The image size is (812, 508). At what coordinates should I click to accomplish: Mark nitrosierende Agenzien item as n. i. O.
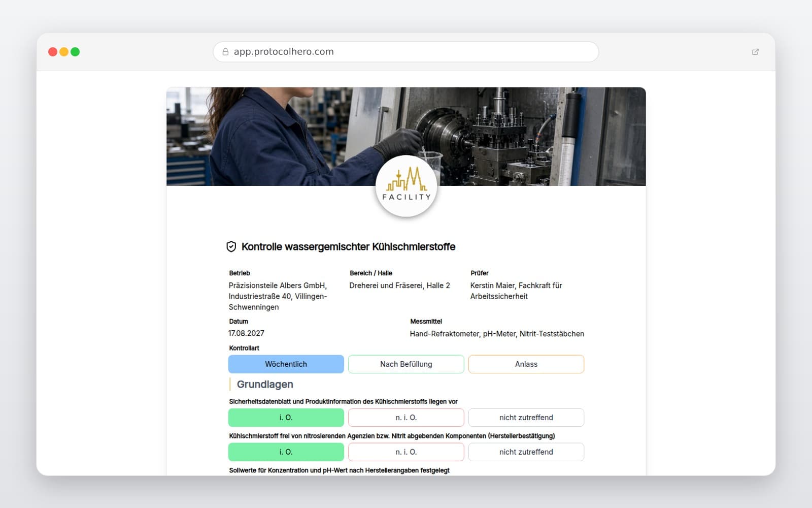click(x=406, y=452)
